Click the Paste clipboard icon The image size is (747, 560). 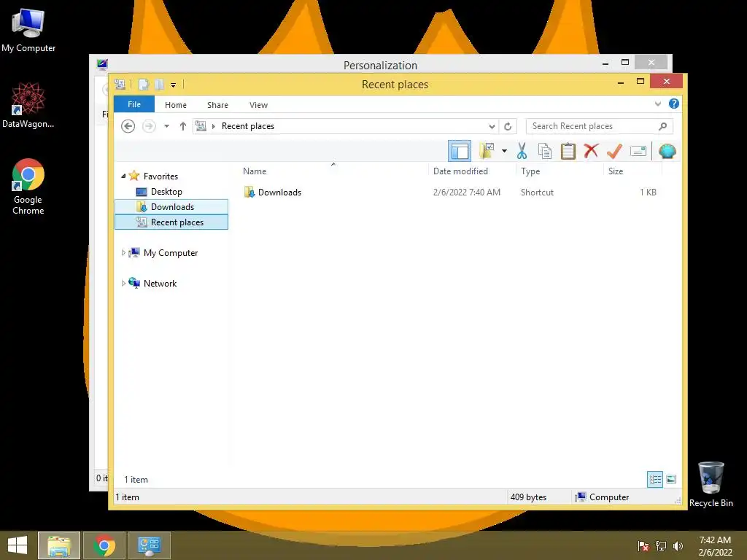click(x=568, y=152)
